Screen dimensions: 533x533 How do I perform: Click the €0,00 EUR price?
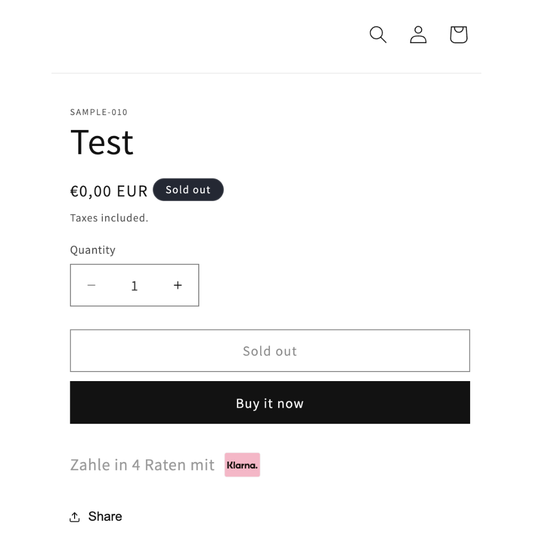[109, 191]
